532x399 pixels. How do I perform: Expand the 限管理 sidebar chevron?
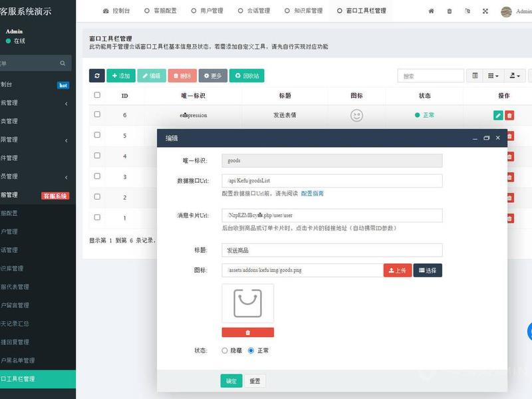(66, 140)
